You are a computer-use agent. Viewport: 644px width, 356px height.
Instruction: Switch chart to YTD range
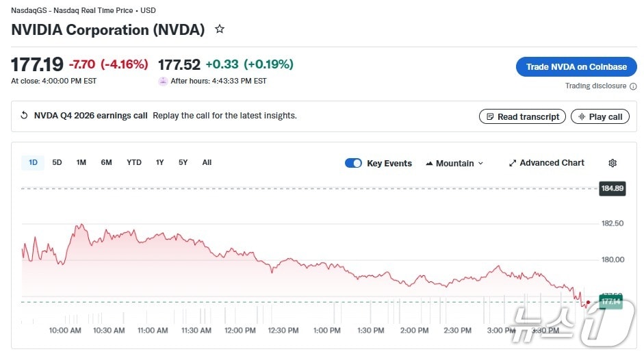coord(134,162)
